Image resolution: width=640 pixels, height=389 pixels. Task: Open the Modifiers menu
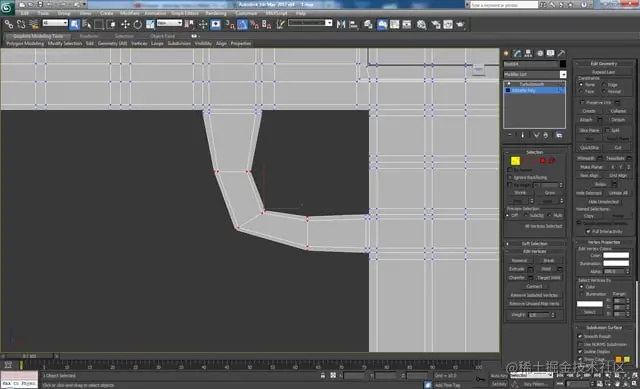click(130, 13)
